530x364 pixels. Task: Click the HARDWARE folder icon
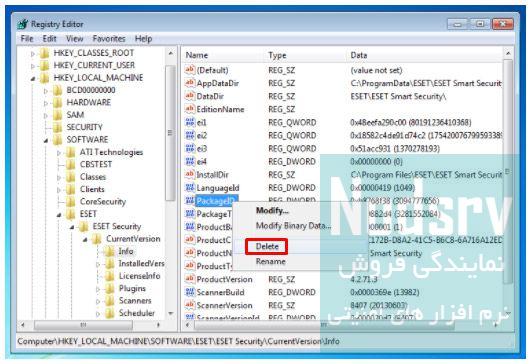pyautogui.click(x=58, y=102)
